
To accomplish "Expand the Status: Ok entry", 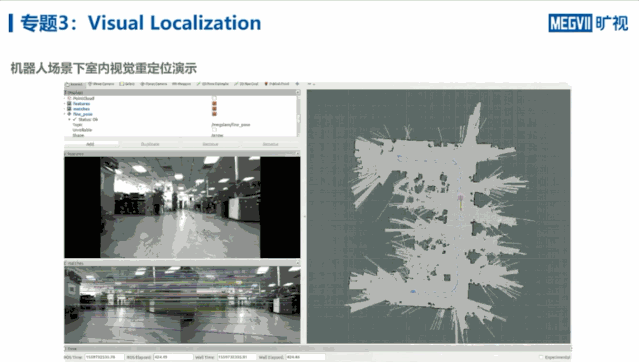I will click(69, 119).
